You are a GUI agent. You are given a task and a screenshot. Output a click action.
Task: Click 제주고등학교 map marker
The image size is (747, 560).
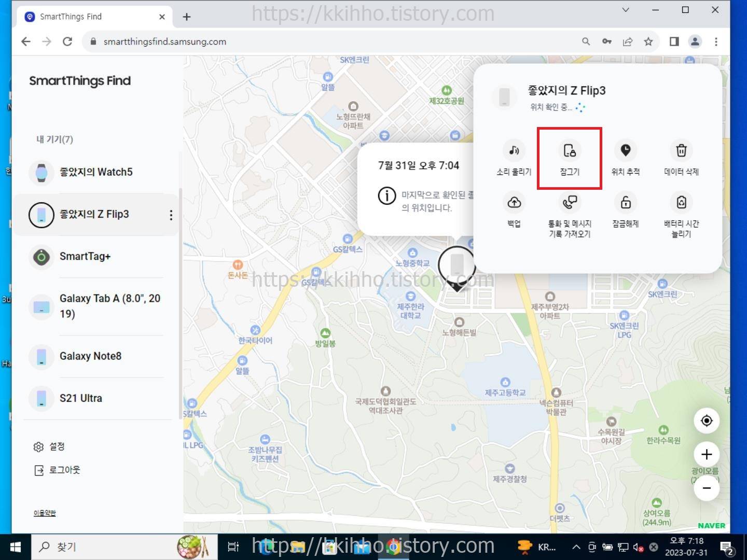(x=505, y=387)
